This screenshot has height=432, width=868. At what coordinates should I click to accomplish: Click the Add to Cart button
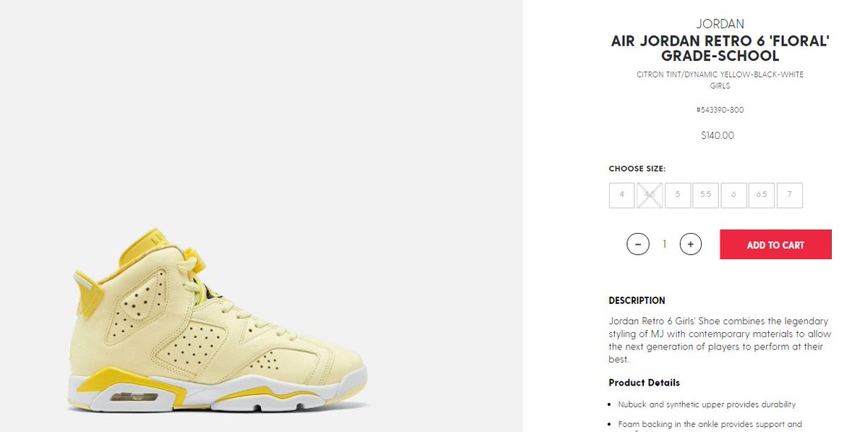775,245
